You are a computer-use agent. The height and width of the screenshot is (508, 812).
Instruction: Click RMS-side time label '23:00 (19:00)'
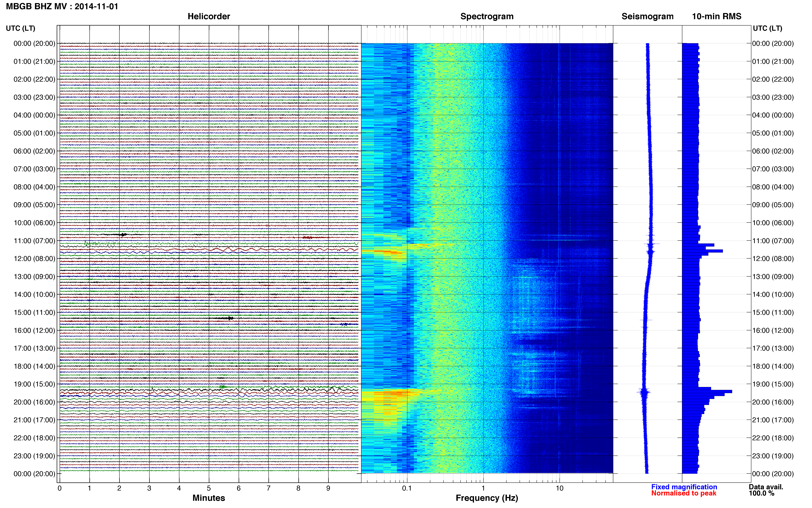coord(773,456)
